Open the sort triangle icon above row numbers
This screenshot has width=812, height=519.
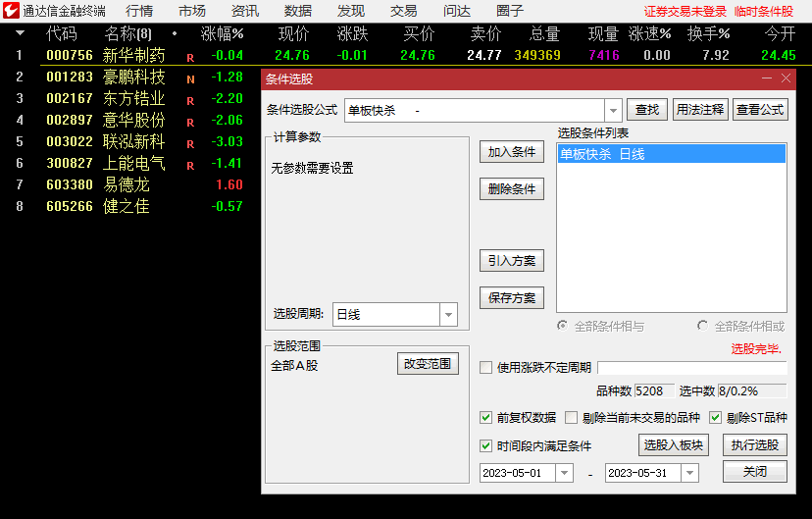[x=20, y=33]
